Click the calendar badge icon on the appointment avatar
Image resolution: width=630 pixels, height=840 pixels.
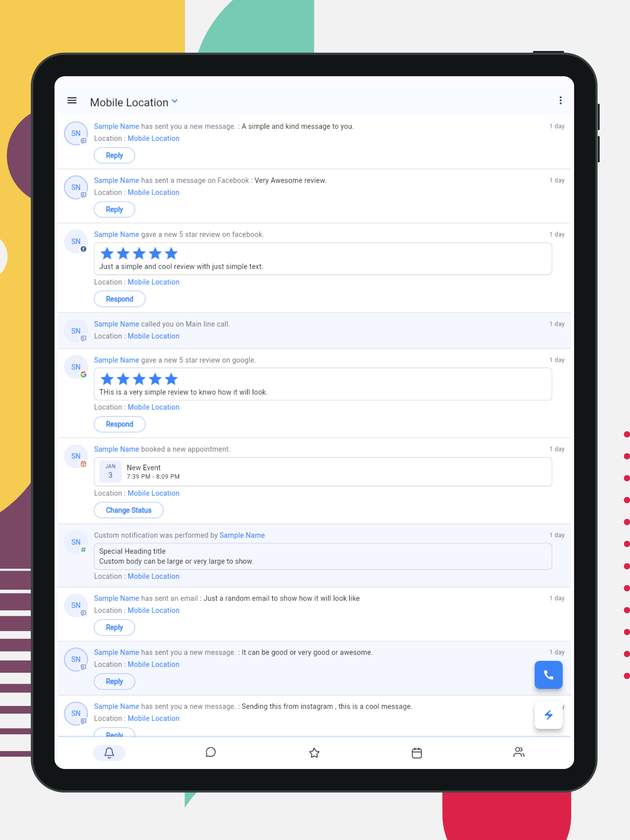[84, 464]
